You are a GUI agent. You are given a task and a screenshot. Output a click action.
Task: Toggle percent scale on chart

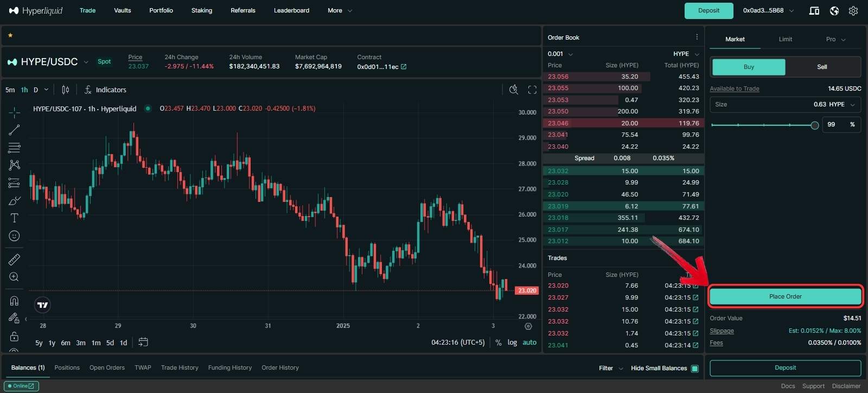(499, 343)
